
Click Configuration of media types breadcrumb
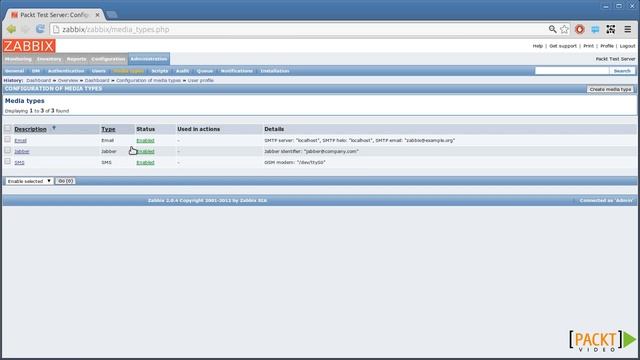coord(148,80)
